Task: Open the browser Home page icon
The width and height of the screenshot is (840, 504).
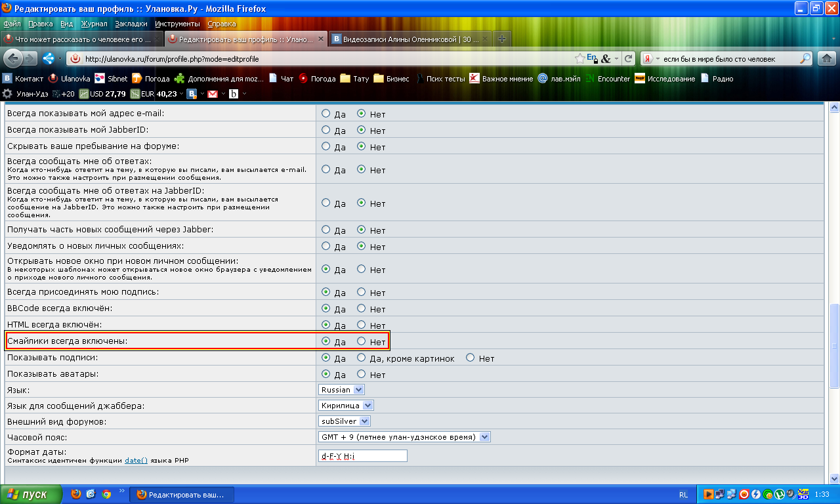Action: click(x=826, y=58)
